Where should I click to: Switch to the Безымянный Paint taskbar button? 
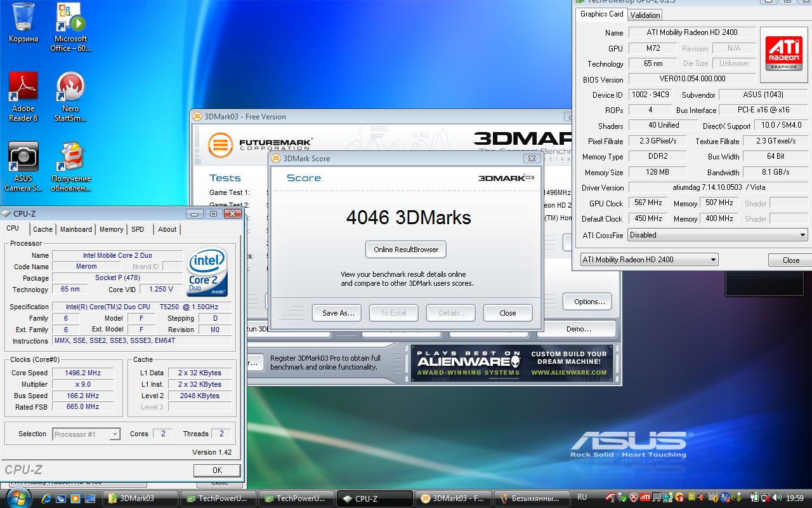pos(531,498)
